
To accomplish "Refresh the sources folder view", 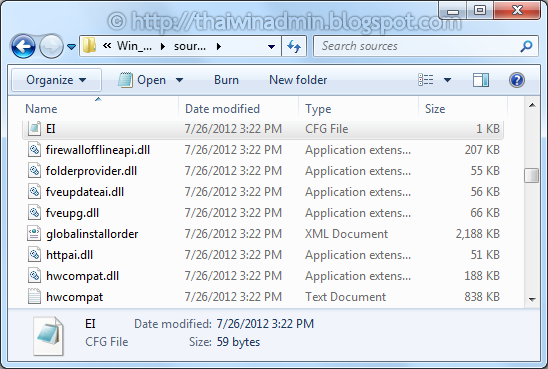I will pos(294,46).
